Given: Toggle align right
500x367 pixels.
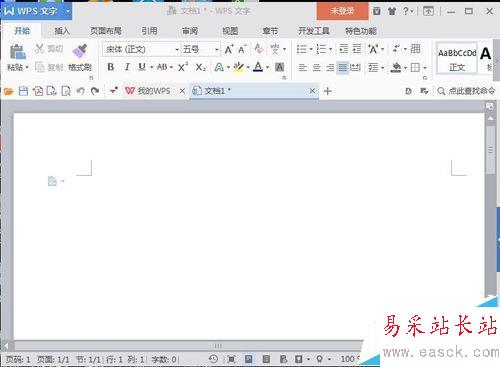Looking at the screenshot, I should coord(330,68).
